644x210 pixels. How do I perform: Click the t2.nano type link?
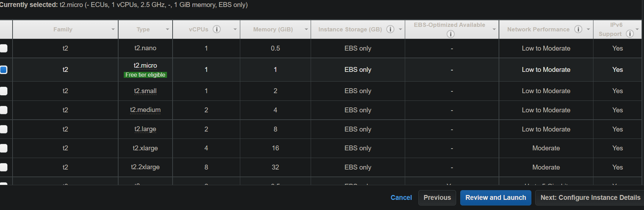coord(145,48)
